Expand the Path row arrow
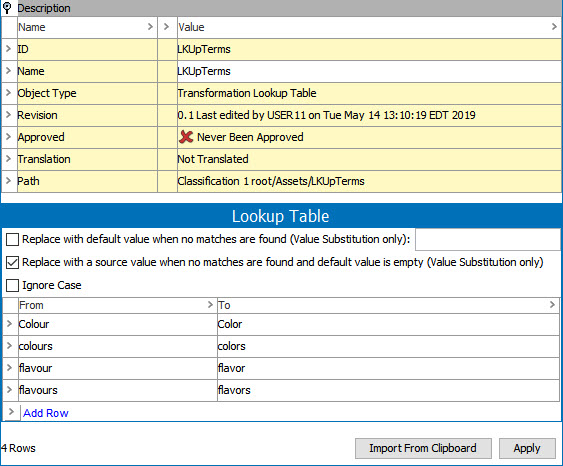 pyautogui.click(x=9, y=181)
